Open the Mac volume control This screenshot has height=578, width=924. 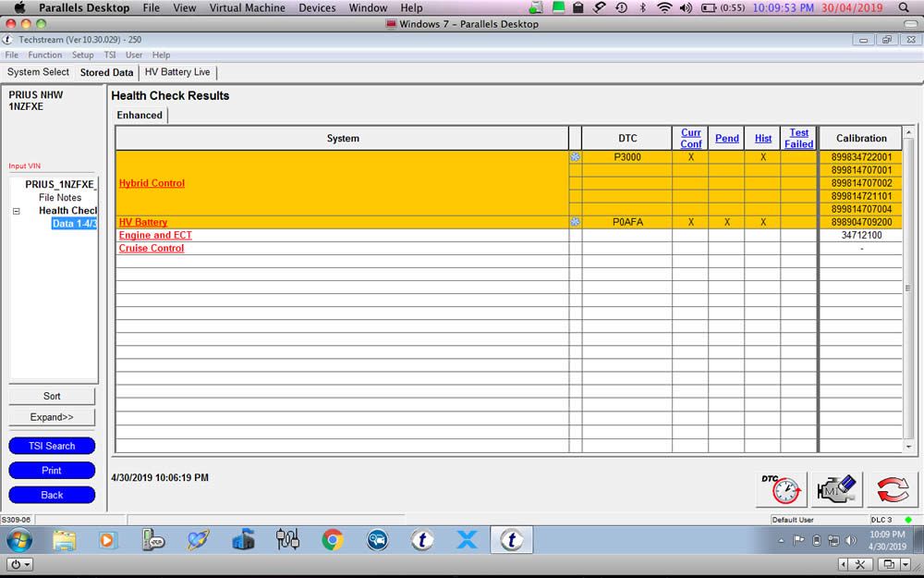(686, 7)
